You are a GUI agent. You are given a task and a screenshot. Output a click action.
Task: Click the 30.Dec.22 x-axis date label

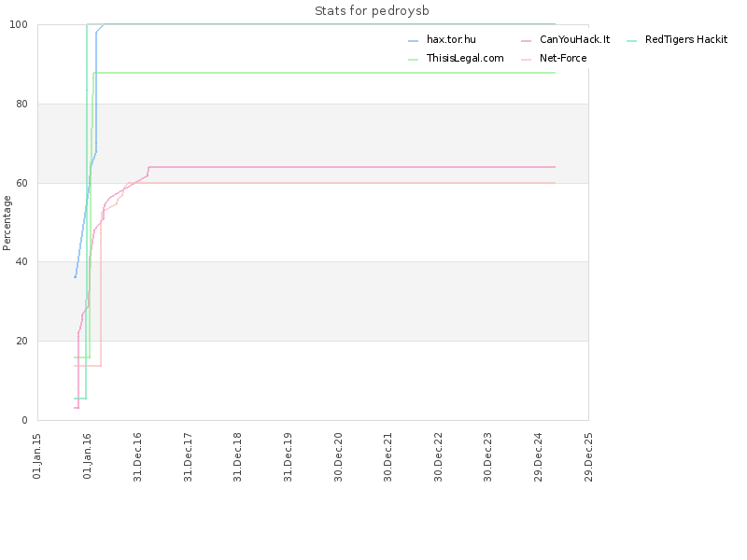[438, 457]
